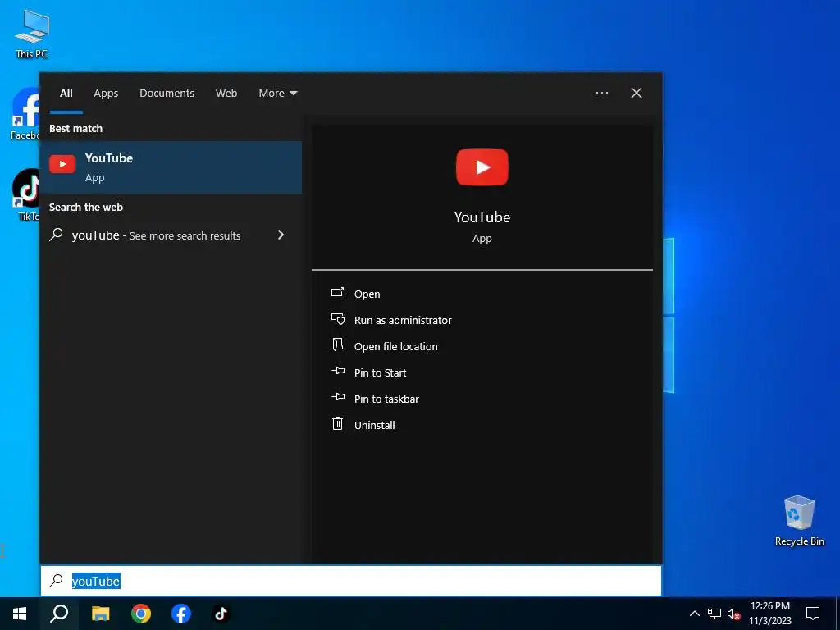Open File Explorer from taskbar
Screen dimensions: 840x630
pos(100,614)
